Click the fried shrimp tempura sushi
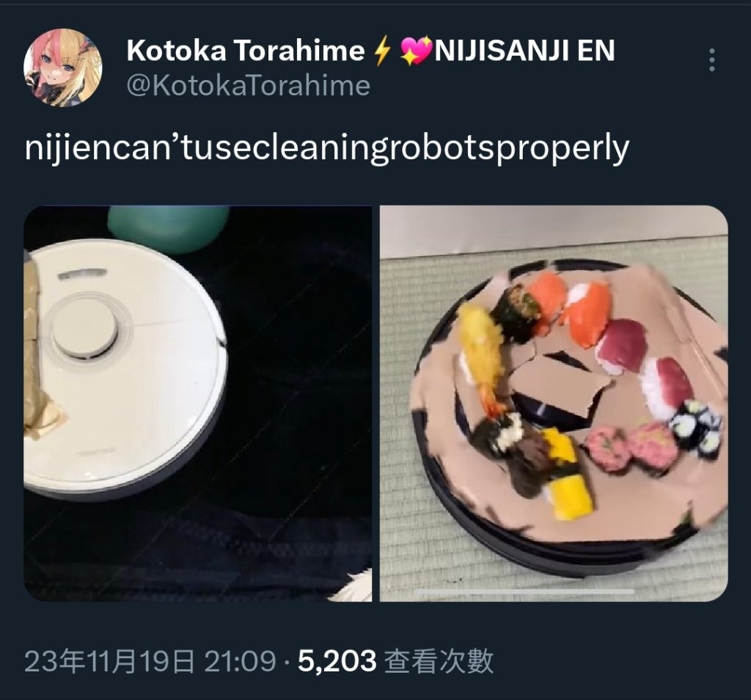The height and width of the screenshot is (700, 751). 482,357
